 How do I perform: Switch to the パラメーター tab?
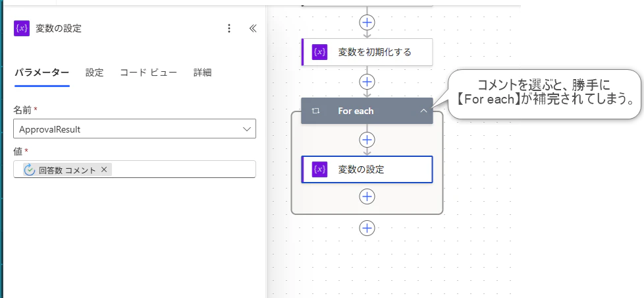click(42, 73)
